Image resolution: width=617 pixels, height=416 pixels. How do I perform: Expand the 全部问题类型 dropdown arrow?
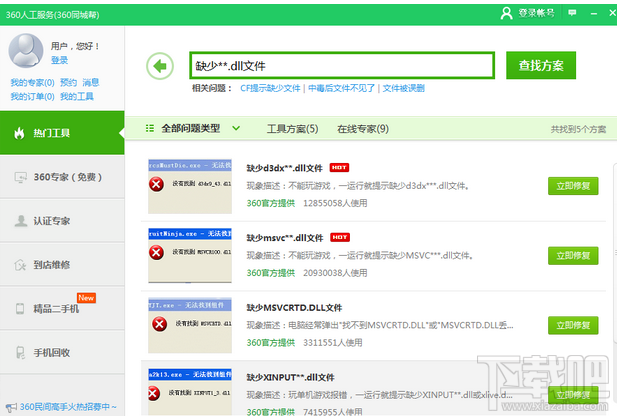point(236,128)
